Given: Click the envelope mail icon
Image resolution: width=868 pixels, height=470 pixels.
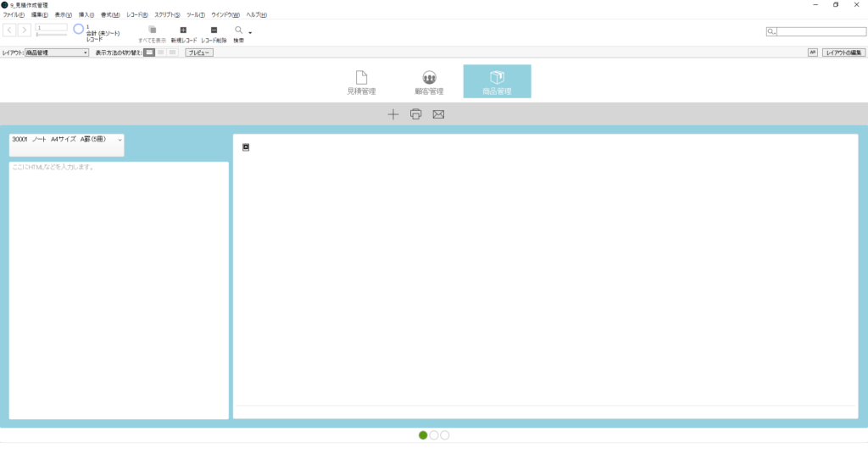Looking at the screenshot, I should (438, 114).
